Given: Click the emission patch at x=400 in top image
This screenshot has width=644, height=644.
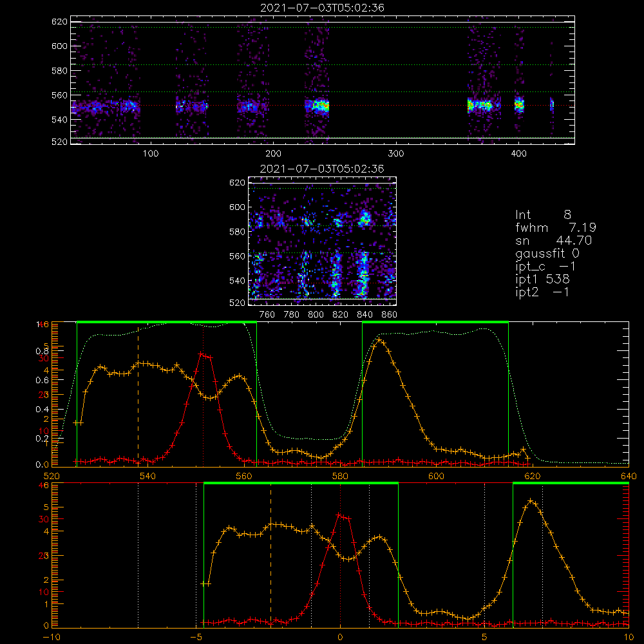Looking at the screenshot, I should coord(520,105).
